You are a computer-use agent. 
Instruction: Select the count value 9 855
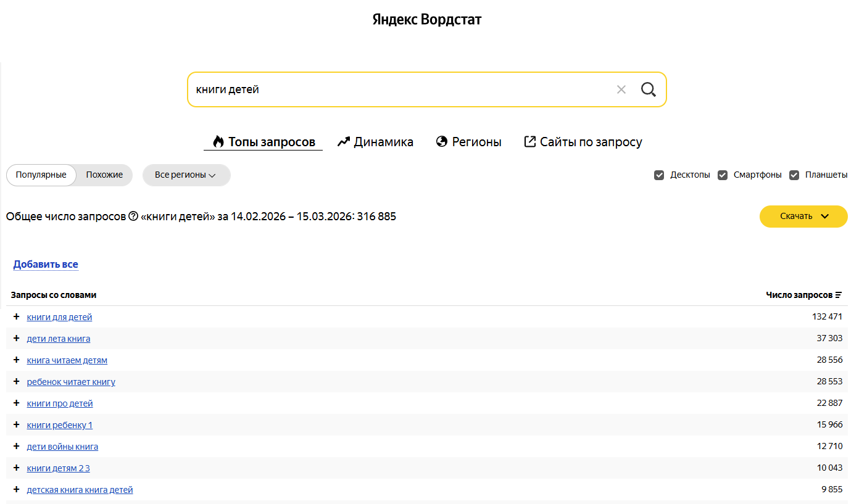pyautogui.click(x=832, y=490)
